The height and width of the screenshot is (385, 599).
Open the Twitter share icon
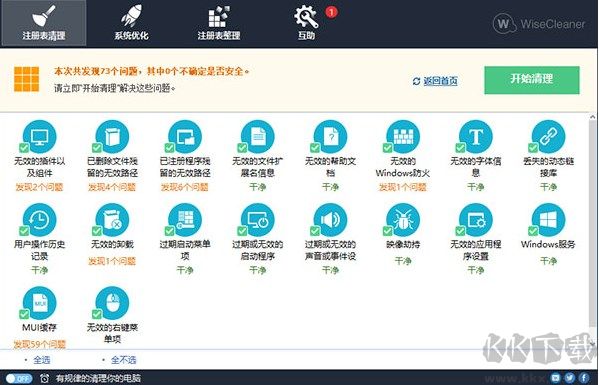(x=570, y=378)
